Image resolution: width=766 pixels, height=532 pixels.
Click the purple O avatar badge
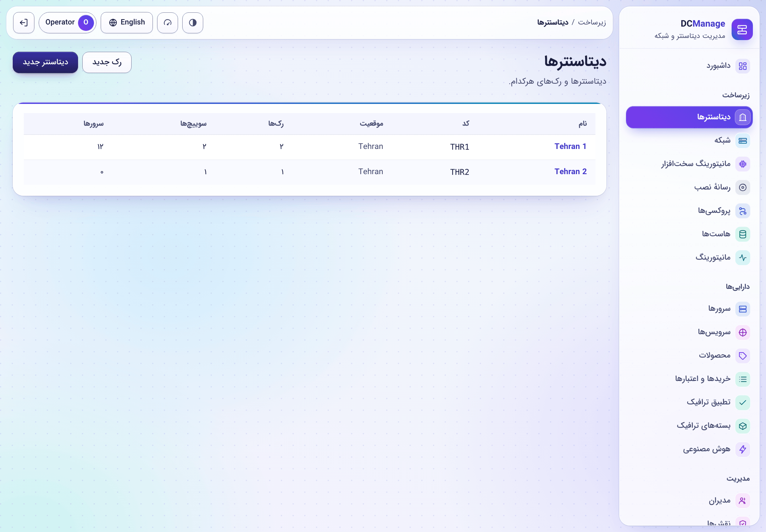[x=86, y=23]
